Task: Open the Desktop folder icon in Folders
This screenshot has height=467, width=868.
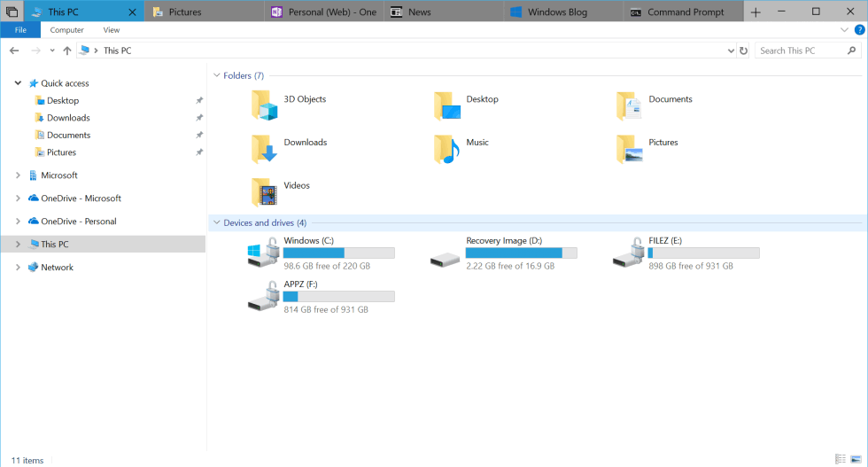Action: coord(446,105)
